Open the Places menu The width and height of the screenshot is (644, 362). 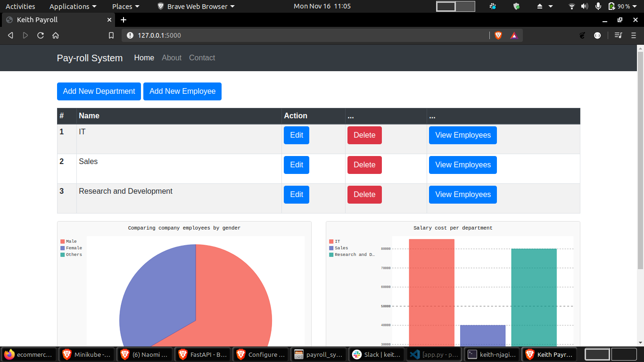point(125,6)
